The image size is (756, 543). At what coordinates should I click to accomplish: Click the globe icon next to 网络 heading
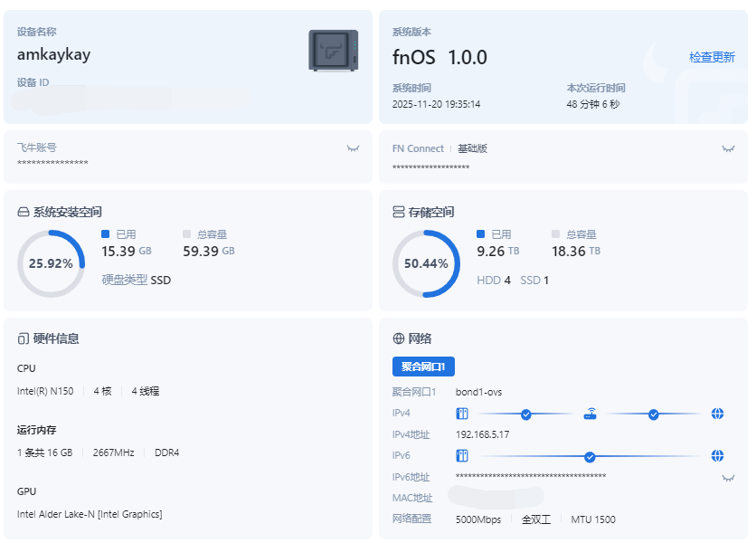(x=398, y=338)
